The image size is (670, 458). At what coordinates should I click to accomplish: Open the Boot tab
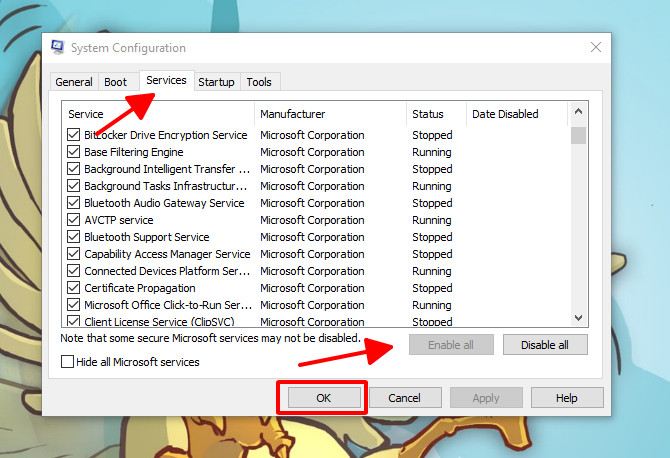point(116,82)
